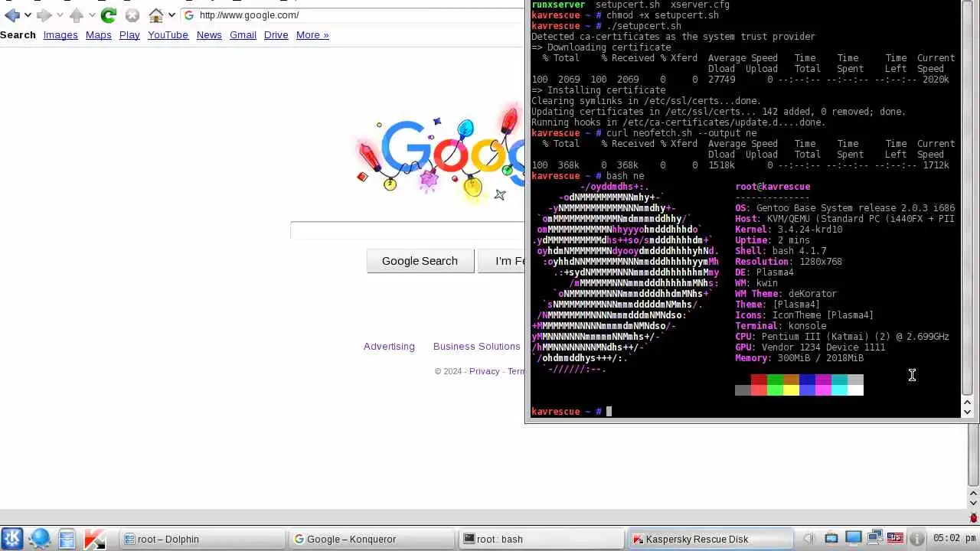Click the volume speaker tray icon
980x551 pixels.
coord(810,539)
